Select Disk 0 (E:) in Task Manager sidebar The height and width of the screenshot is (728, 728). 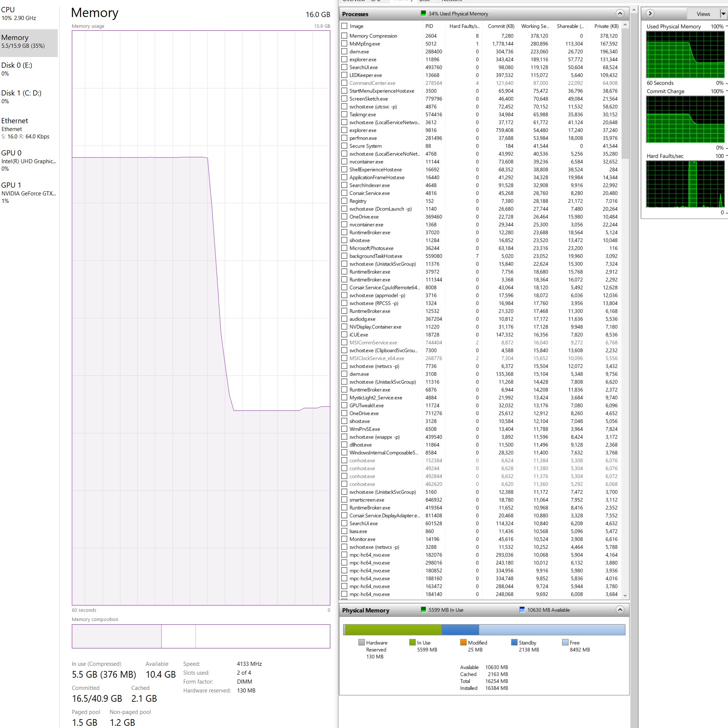pos(29,69)
